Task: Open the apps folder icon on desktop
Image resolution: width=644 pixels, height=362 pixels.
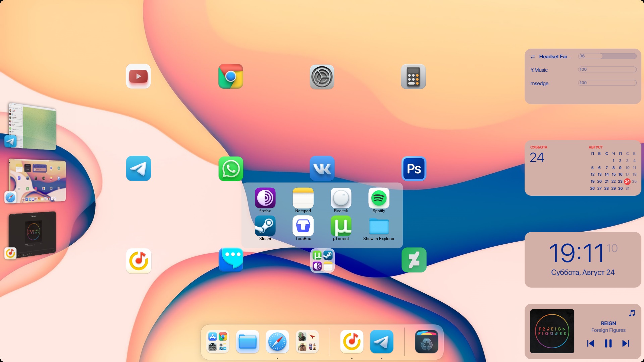Action: (x=322, y=261)
